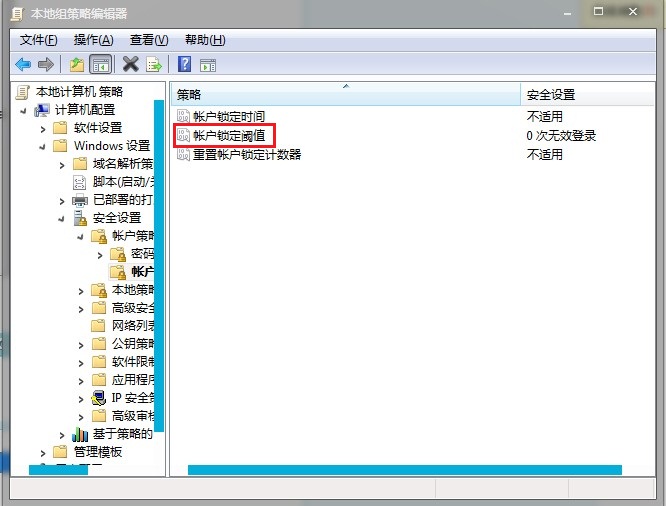The width and height of the screenshot is (666, 506).
Task: Open the 文件(F) menu
Action: pyautogui.click(x=38, y=40)
